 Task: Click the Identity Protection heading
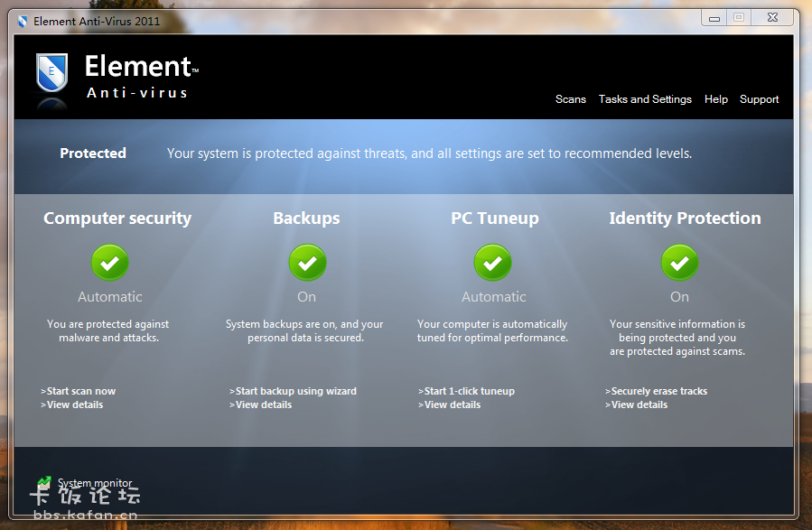686,219
